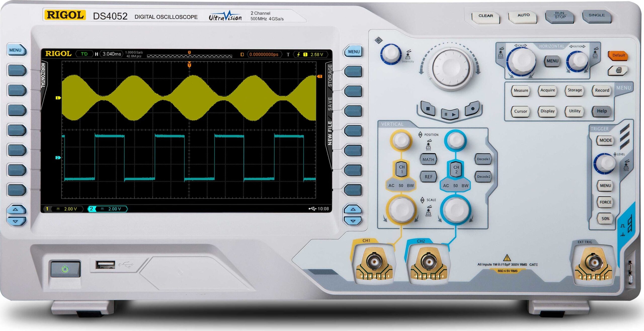The image size is (644, 331).
Task: Click the CH2 vertical scale knob
Action: 456,210
